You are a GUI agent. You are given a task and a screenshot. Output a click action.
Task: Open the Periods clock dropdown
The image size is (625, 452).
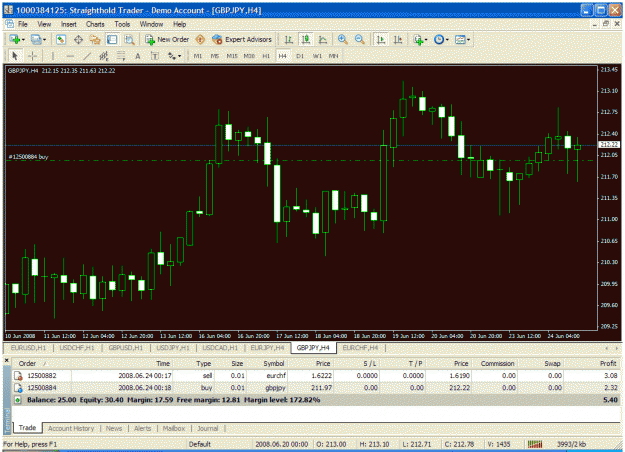click(x=441, y=39)
